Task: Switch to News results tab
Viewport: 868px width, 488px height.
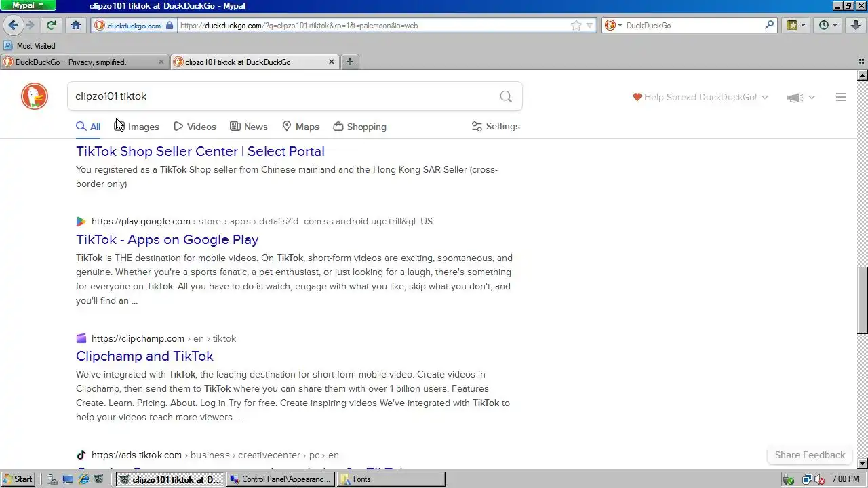Action: 249,127
